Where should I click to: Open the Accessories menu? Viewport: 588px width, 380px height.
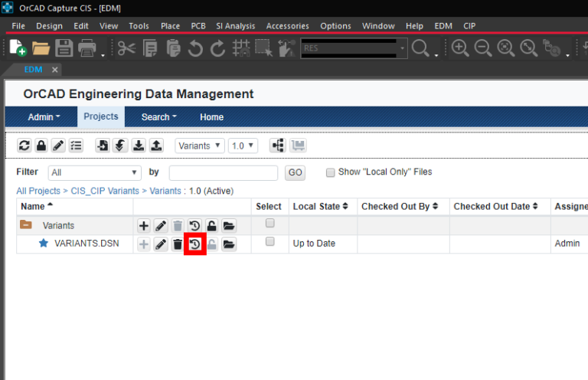point(288,26)
